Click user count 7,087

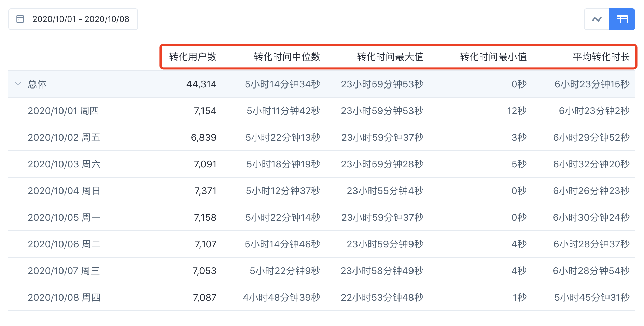[205, 297]
